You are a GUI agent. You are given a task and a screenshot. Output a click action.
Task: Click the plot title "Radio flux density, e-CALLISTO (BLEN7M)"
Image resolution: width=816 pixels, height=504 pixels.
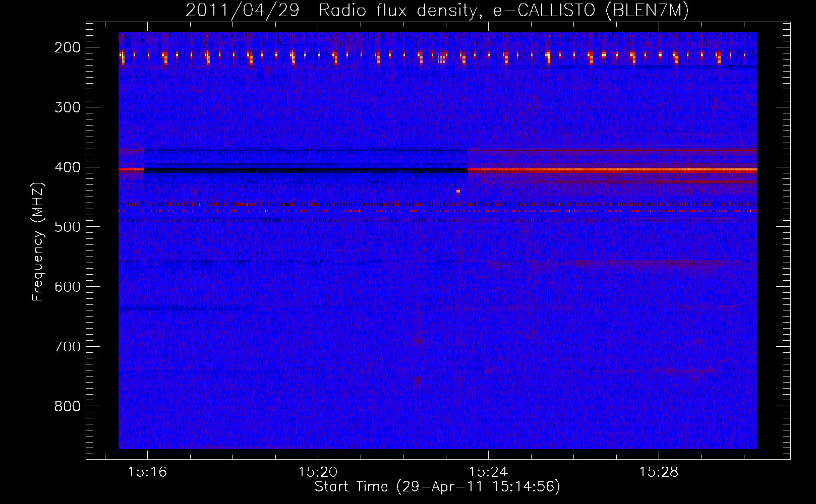tap(503, 11)
